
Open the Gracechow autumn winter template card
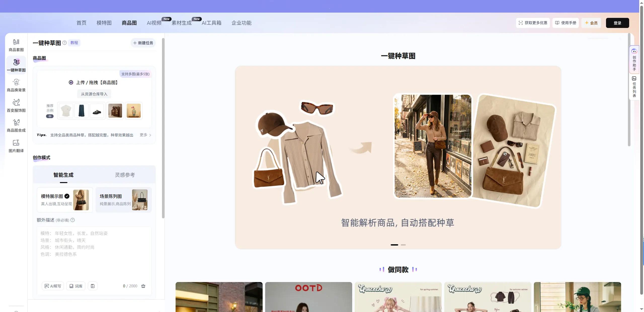488,297
